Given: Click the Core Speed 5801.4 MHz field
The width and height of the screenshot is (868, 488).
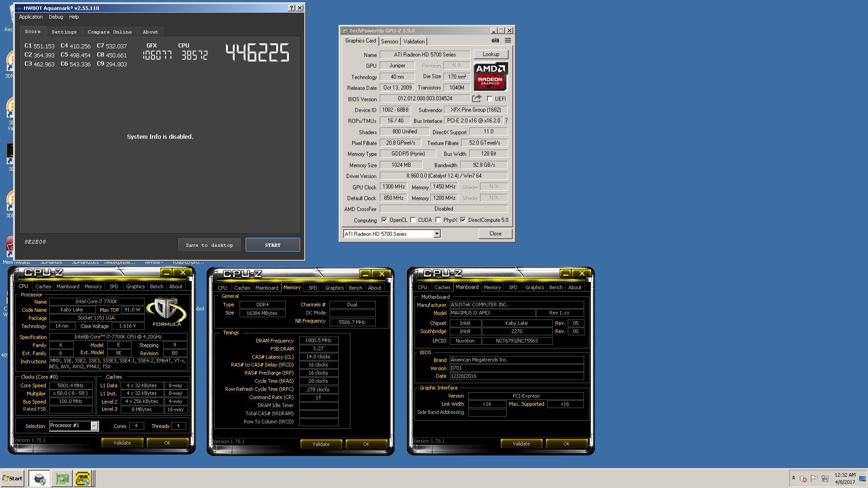Looking at the screenshot, I should [71, 385].
